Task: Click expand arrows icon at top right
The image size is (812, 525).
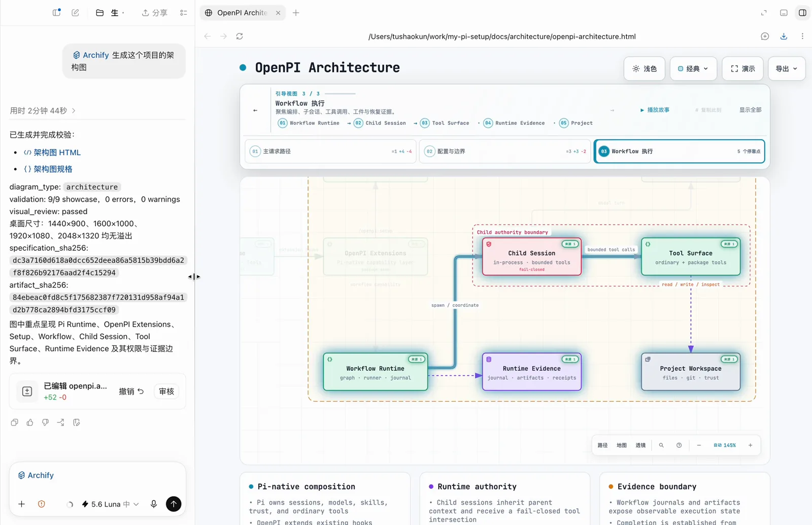Action: tap(764, 13)
